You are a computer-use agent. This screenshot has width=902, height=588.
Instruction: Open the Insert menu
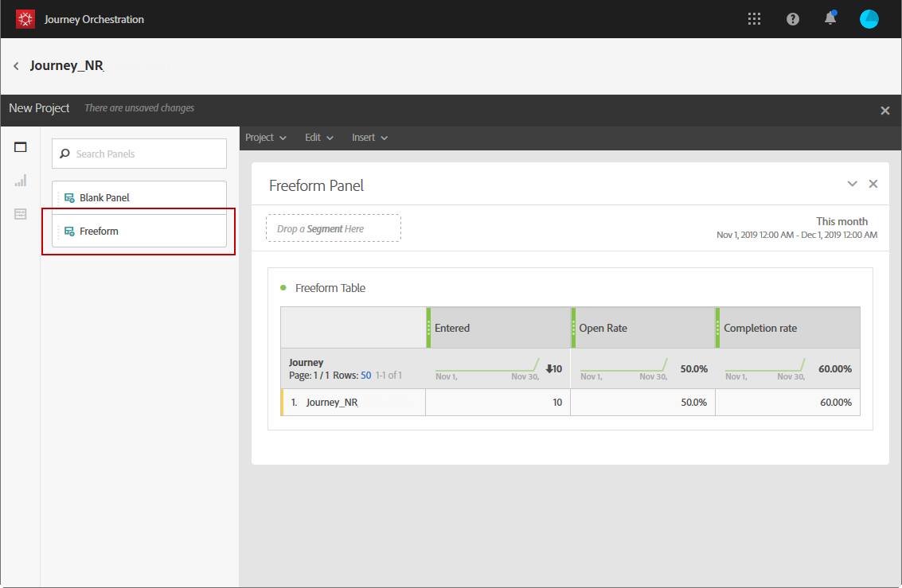coord(369,138)
